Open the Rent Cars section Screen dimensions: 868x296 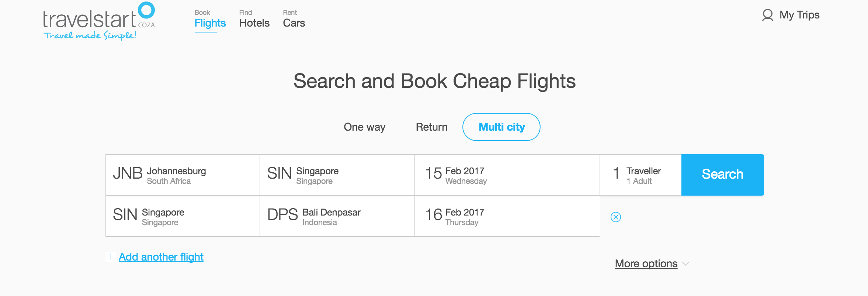[294, 22]
